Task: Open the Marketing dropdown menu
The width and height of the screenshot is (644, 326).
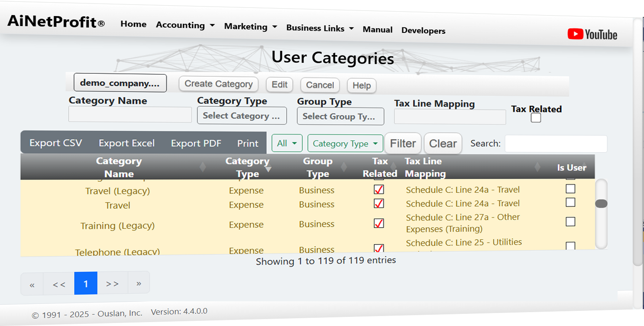Action: click(251, 26)
